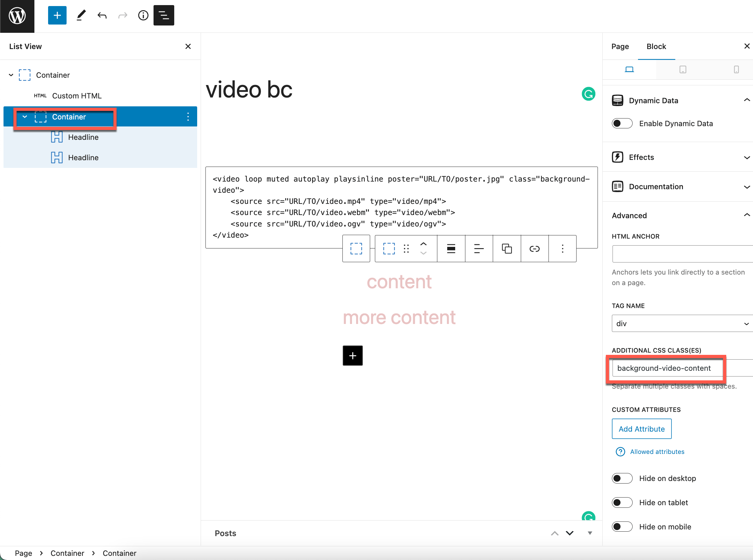Collapse the top-level Container in List View
753x560 pixels.
pos(11,75)
